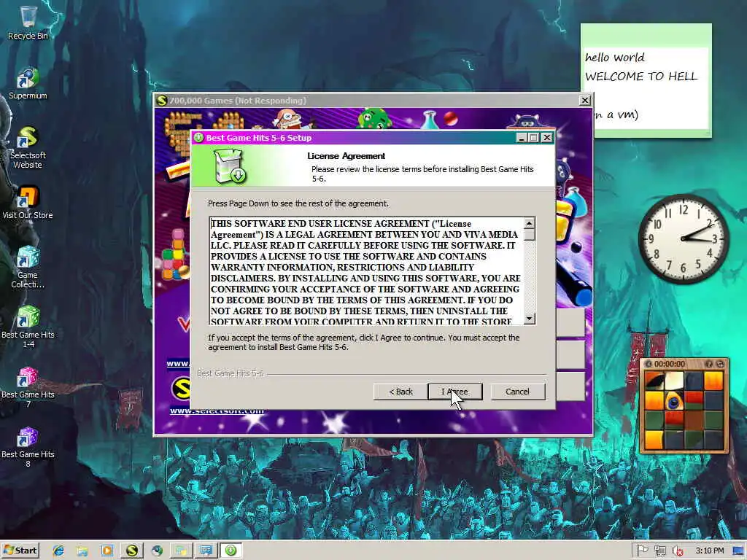
Task: Open the Game Collecti... desktop shortcut
Action: tap(28, 267)
